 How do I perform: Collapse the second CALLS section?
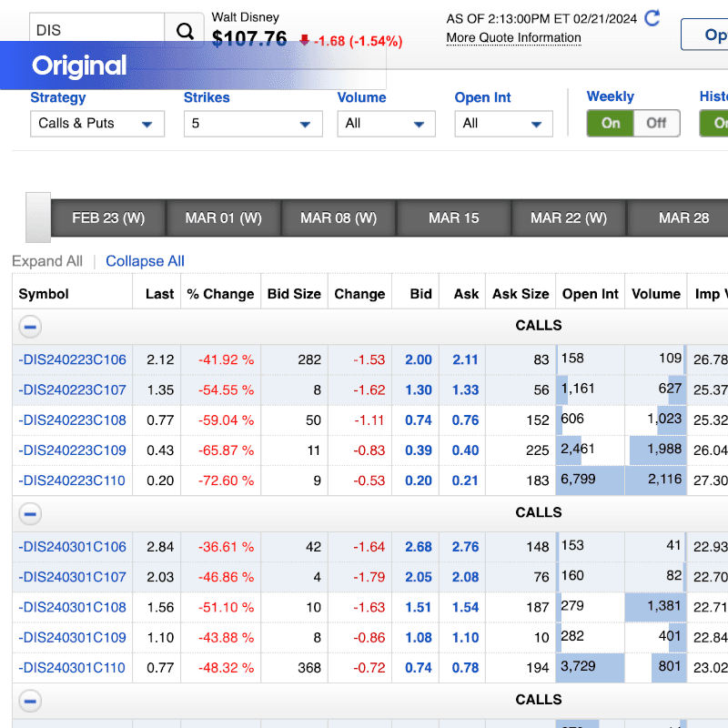(30, 514)
